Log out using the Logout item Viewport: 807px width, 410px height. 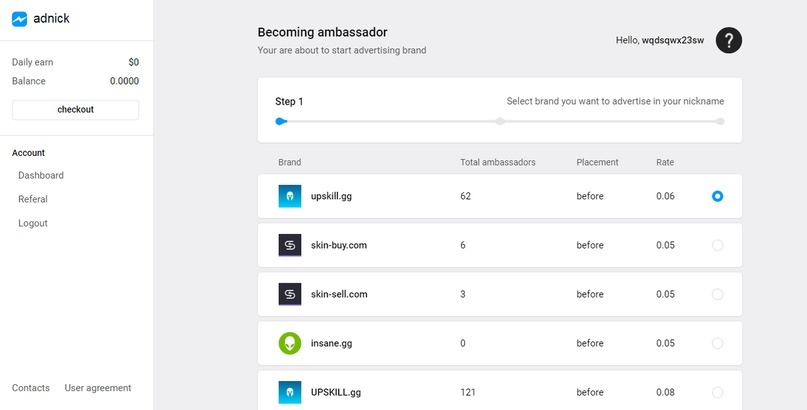pyautogui.click(x=33, y=223)
